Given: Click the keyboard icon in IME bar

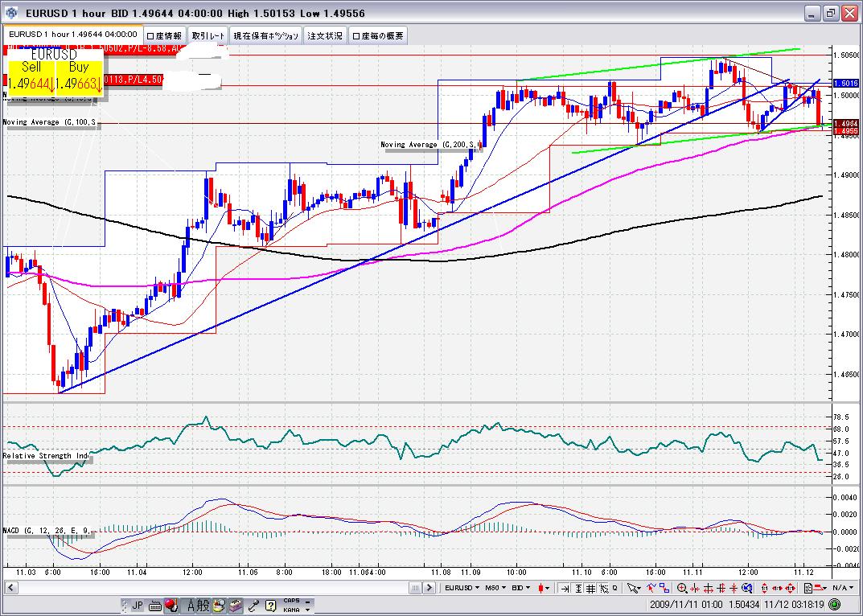Looking at the screenshot, I should pos(155,606).
